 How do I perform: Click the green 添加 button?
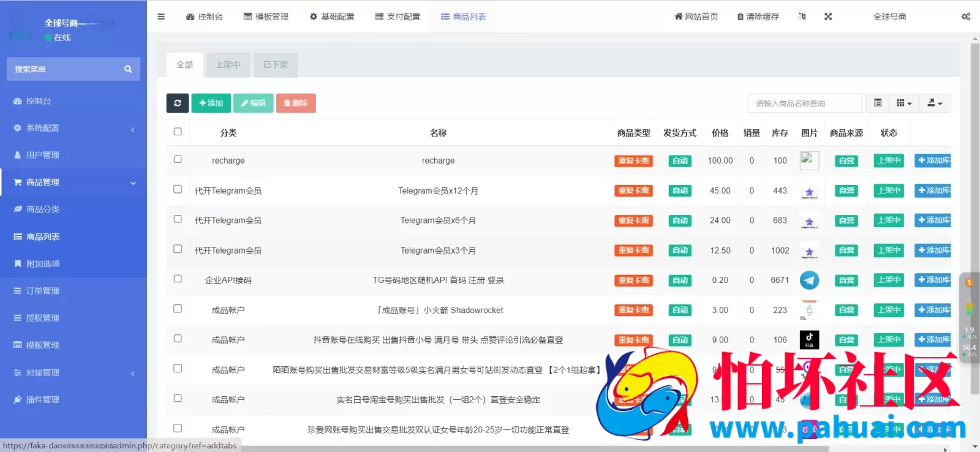coord(211,103)
